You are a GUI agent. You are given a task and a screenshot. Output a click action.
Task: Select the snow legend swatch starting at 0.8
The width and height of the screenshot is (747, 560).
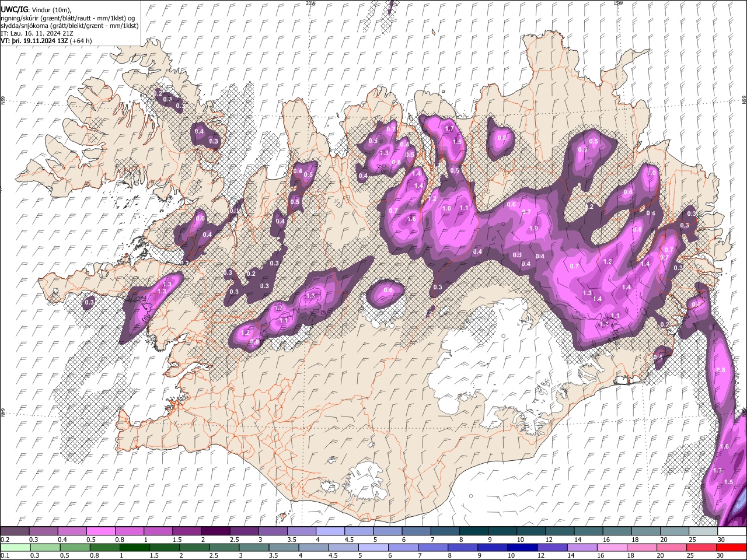pos(129,531)
